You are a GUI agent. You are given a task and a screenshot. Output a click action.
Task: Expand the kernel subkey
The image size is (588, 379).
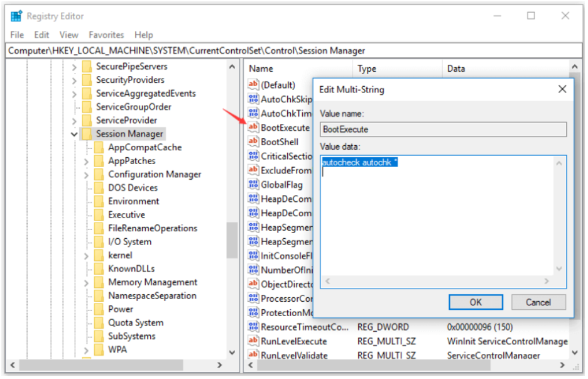[86, 256]
